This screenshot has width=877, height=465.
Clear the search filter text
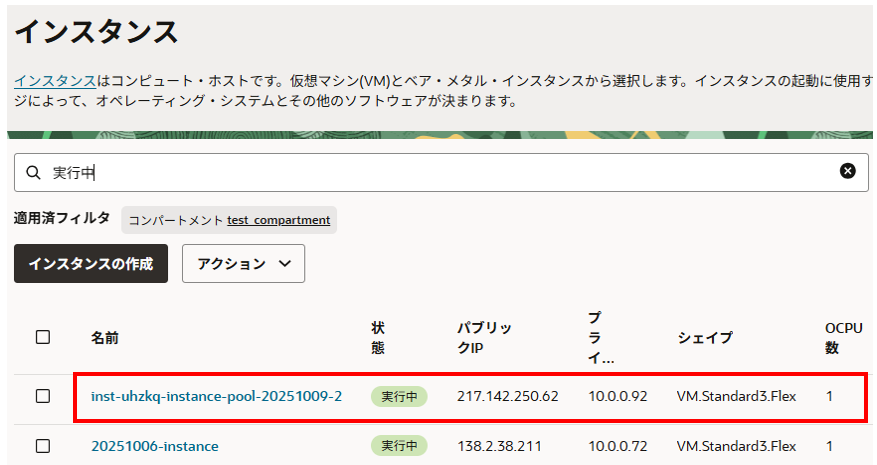pyautogui.click(x=847, y=171)
